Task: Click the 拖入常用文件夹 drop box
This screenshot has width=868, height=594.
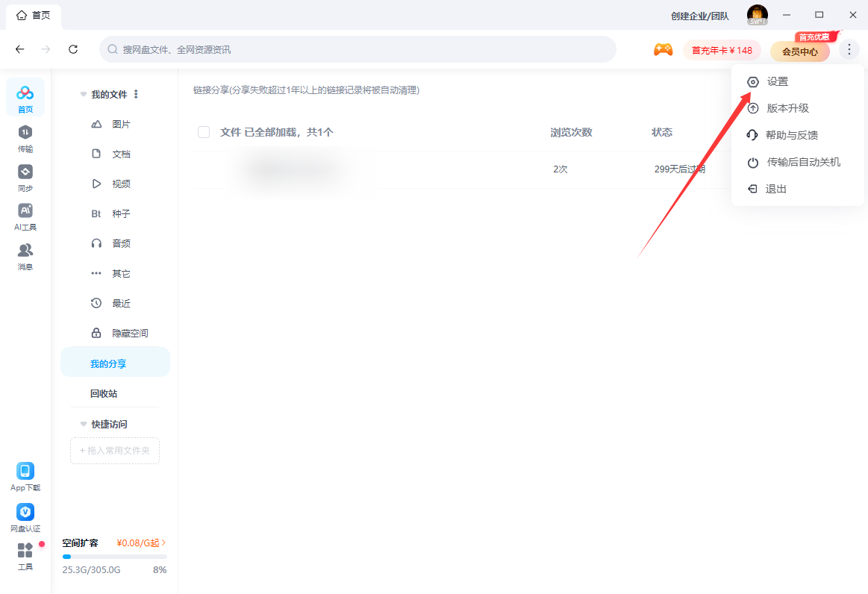Action: 115,451
